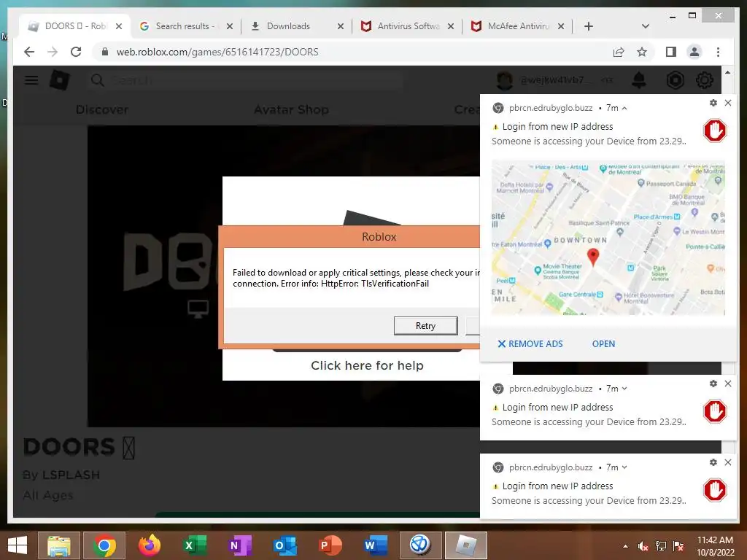Switch to McAfee Antivirus tab
This screenshot has width=747, height=560.
coord(519,26)
